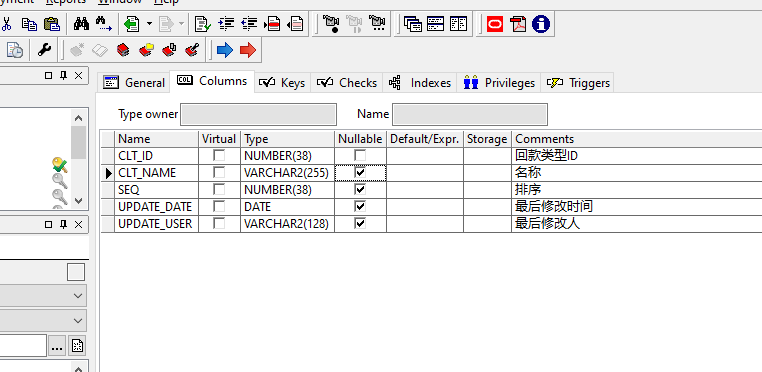Click the DATE type cell
The height and width of the screenshot is (372, 762).
pos(287,207)
